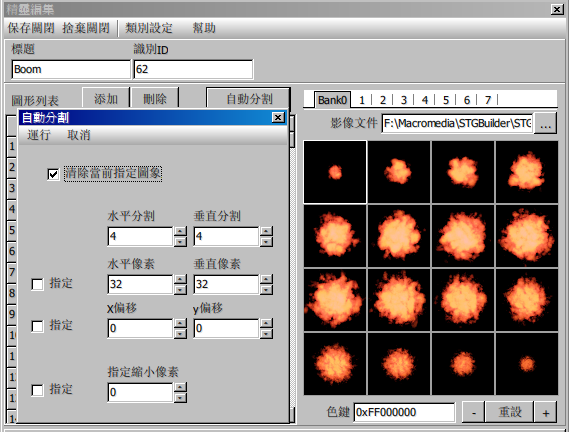The image size is (569, 432).
Task: Click 保存關閉 in the menu bar
Action: click(x=31, y=28)
